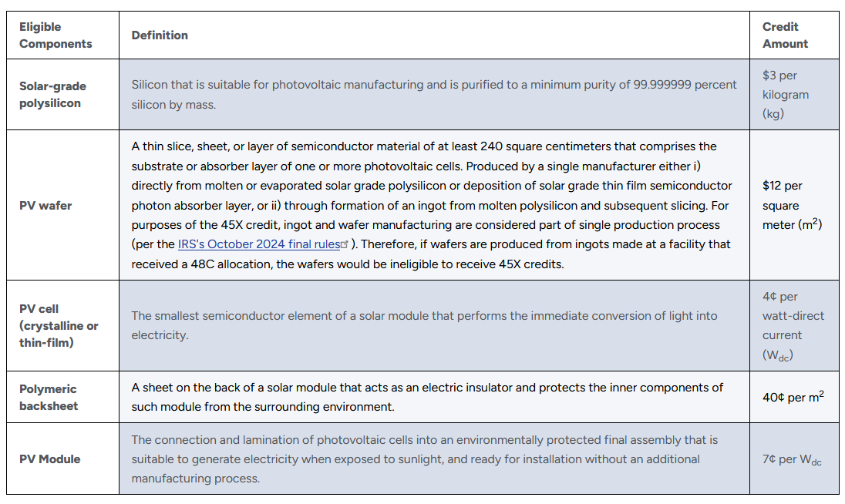Select the PV wafer row label
The width and height of the screenshot is (845, 504).
point(45,206)
